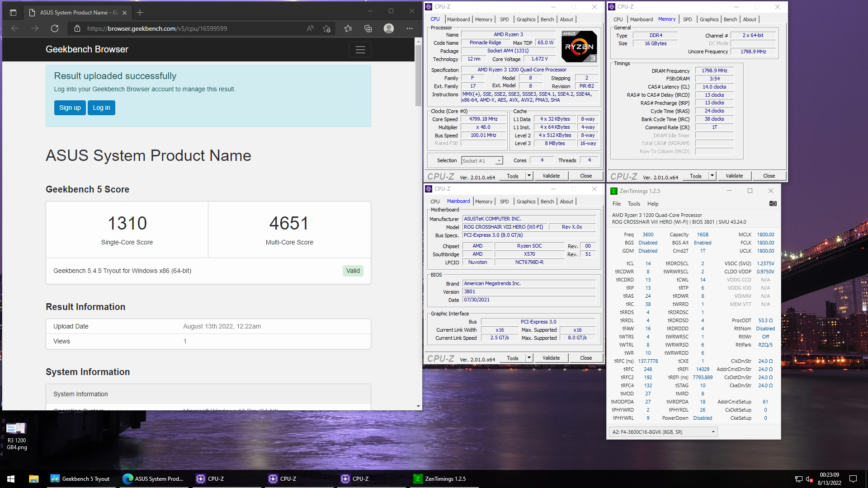Toggle the Geekbench Browser hamburger menu

(360, 50)
